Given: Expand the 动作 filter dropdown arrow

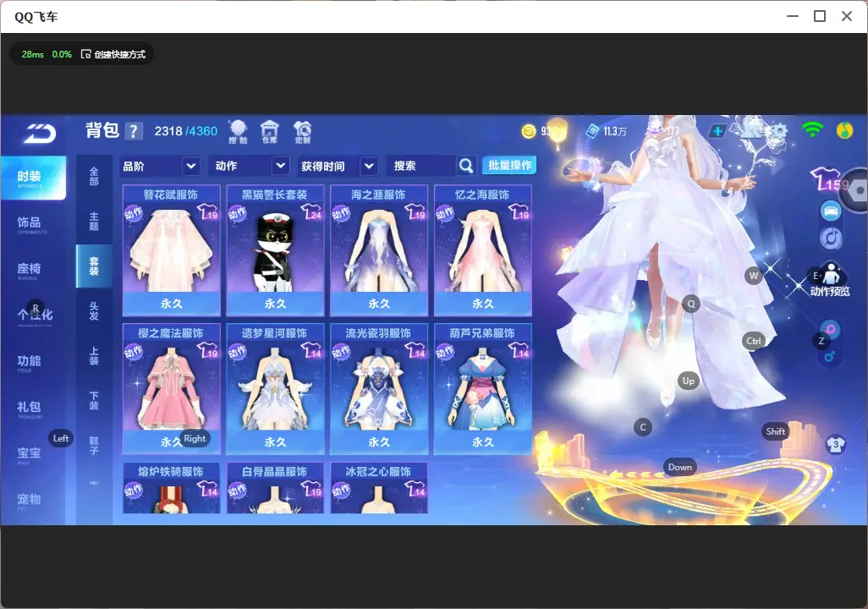Looking at the screenshot, I should (281, 166).
